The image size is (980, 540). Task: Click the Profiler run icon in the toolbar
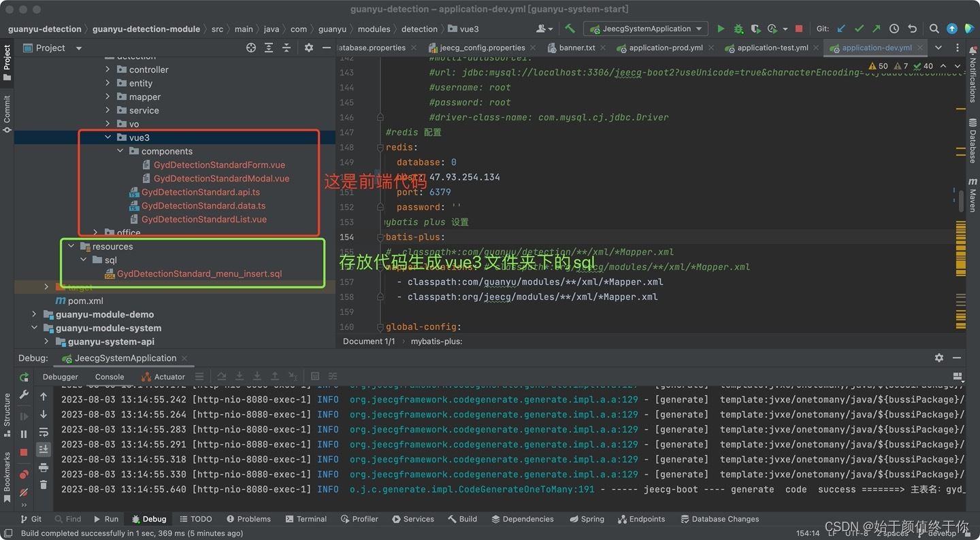(x=772, y=29)
